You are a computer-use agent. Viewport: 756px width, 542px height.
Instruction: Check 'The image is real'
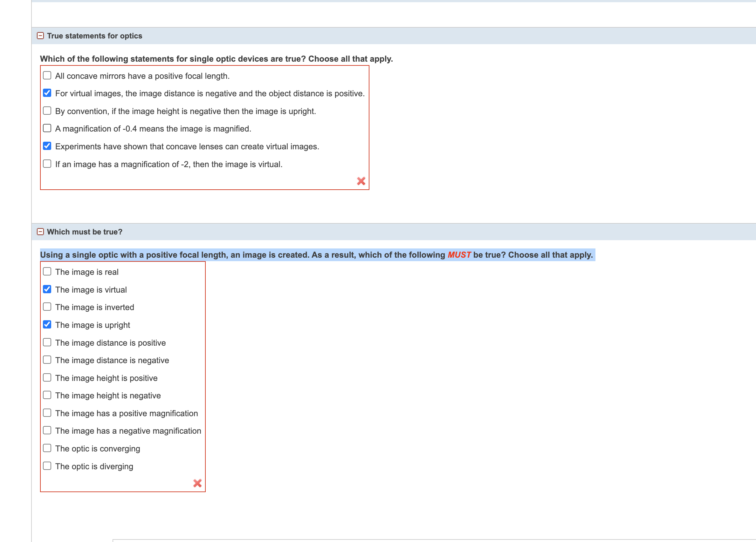47,272
